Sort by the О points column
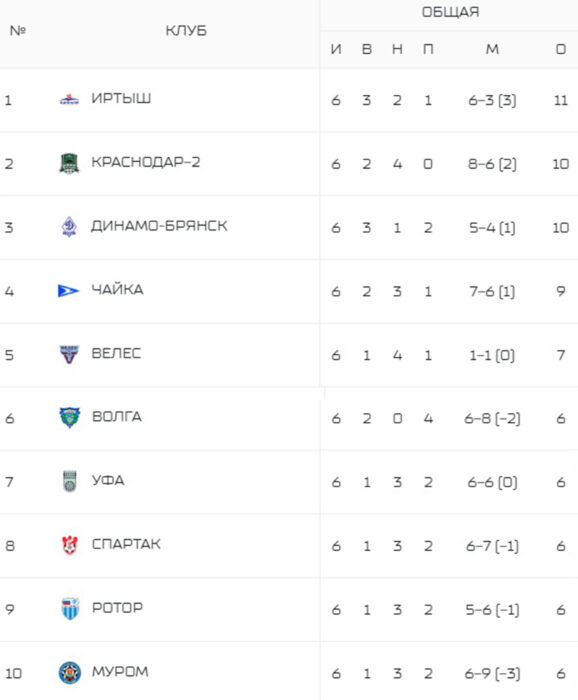This screenshot has width=578, height=700. (561, 49)
